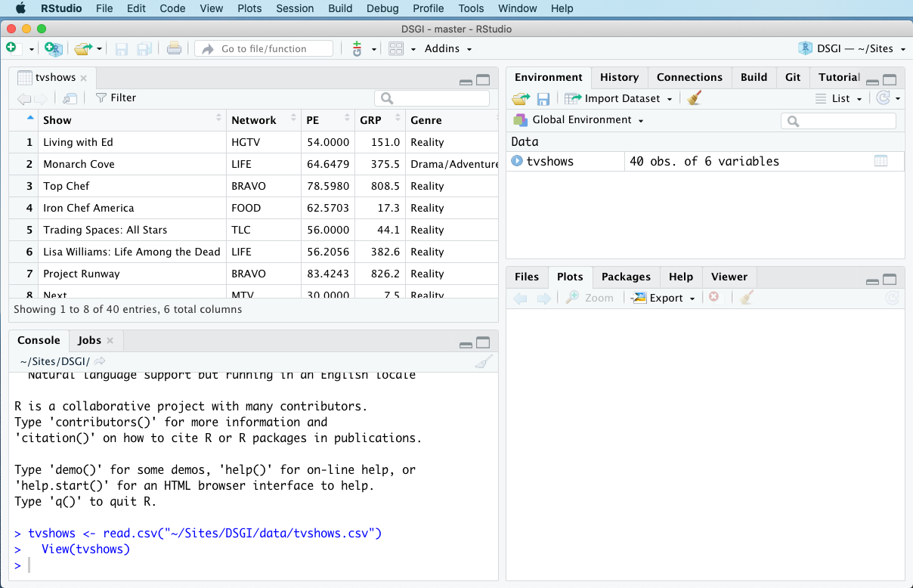Screen dimensions: 913x588
Task: Click the Export button in Plots pane
Action: click(x=665, y=298)
